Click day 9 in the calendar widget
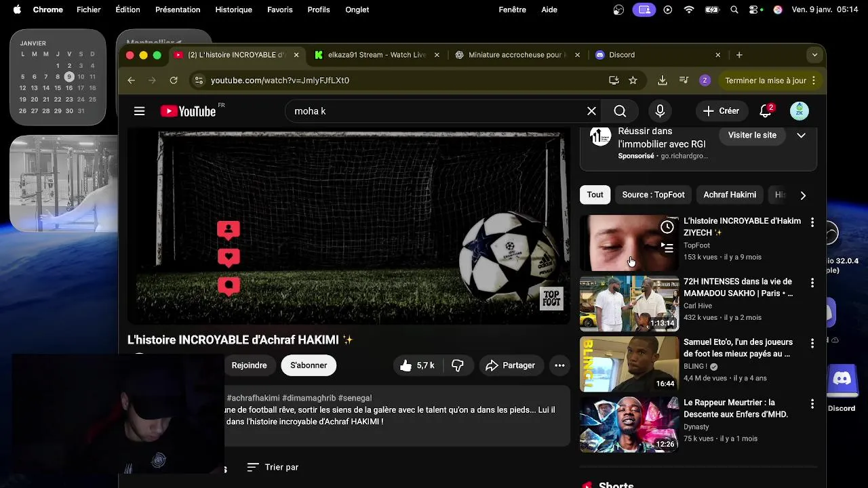Image resolution: width=868 pixels, height=488 pixels. (68, 77)
